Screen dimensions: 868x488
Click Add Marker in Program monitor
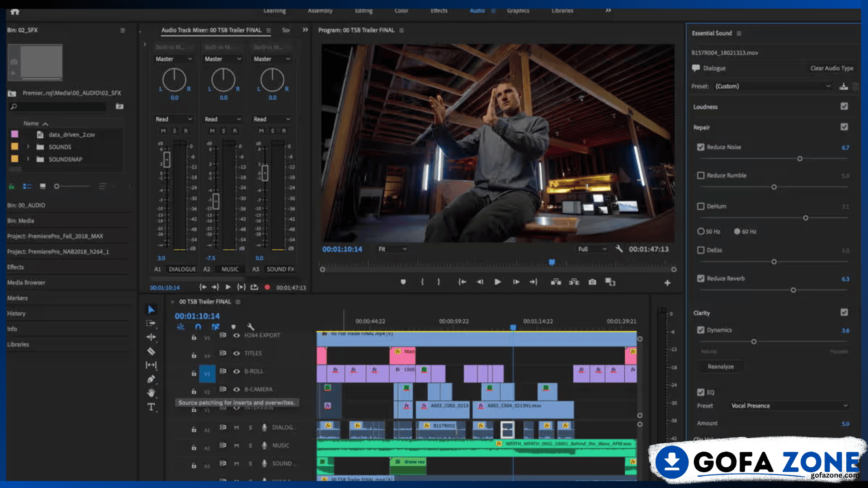pyautogui.click(x=403, y=282)
